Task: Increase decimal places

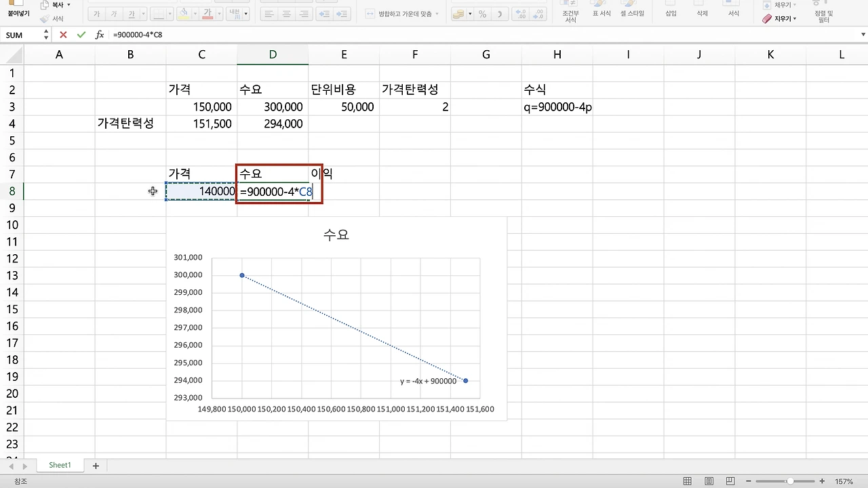Action: point(520,14)
